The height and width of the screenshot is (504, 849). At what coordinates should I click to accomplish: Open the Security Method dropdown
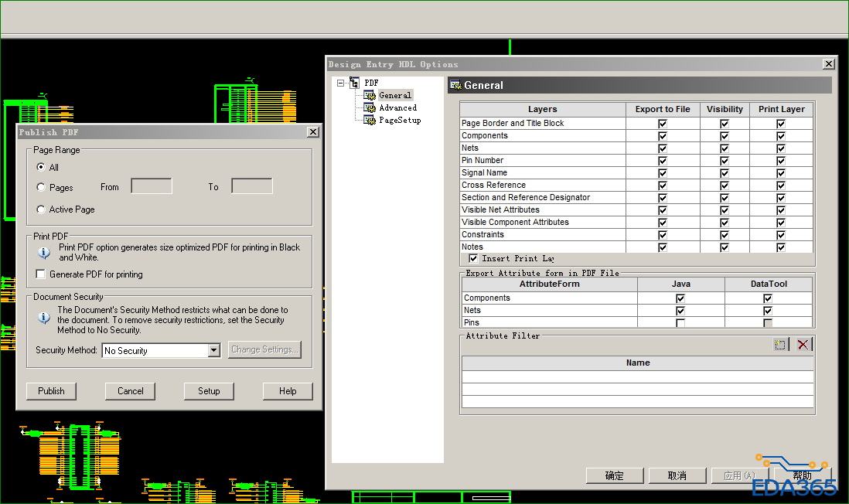214,351
